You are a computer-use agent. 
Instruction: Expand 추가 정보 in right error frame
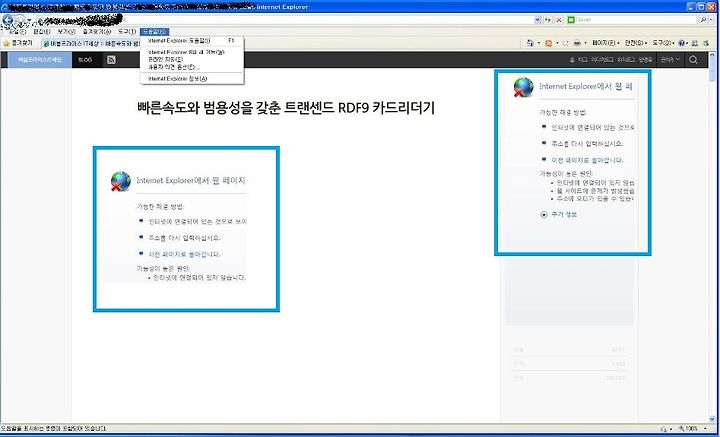click(559, 214)
